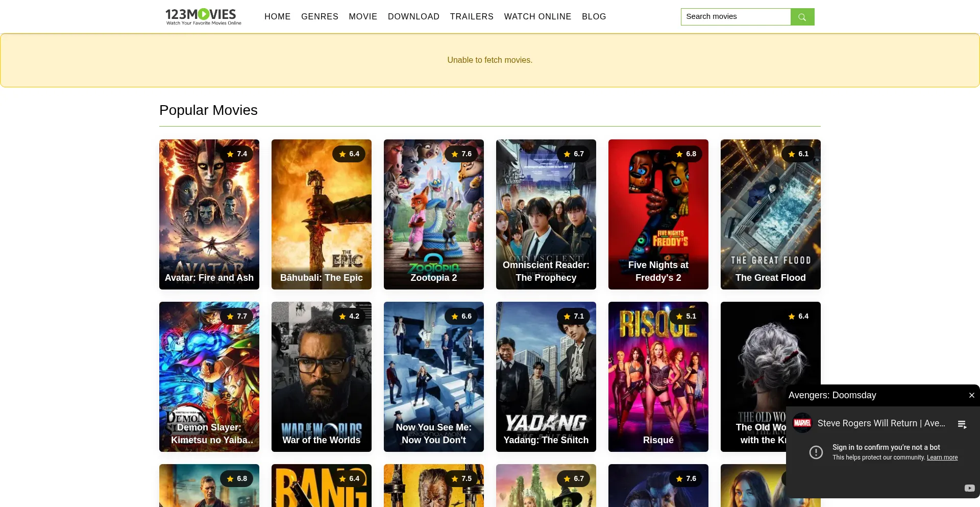Image resolution: width=980 pixels, height=507 pixels.
Task: Go to WATCH ONLINE in navigation
Action: [537, 16]
